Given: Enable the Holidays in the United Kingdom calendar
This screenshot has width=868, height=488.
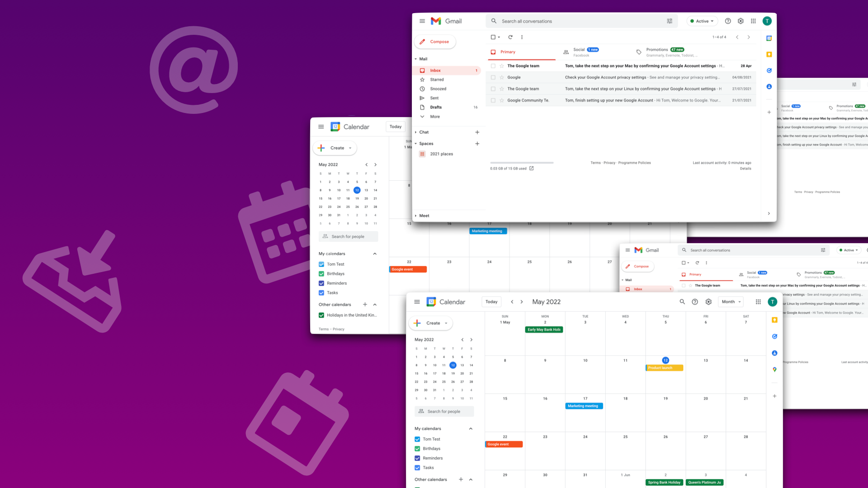Looking at the screenshot, I should pyautogui.click(x=321, y=314).
